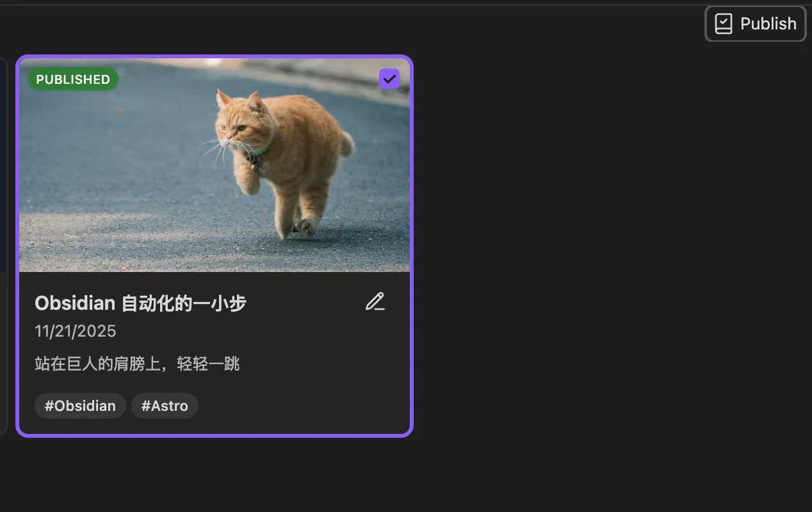The image size is (812, 512).
Task: Uncheck the purple selection checkbox on the card
Action: [x=389, y=79]
